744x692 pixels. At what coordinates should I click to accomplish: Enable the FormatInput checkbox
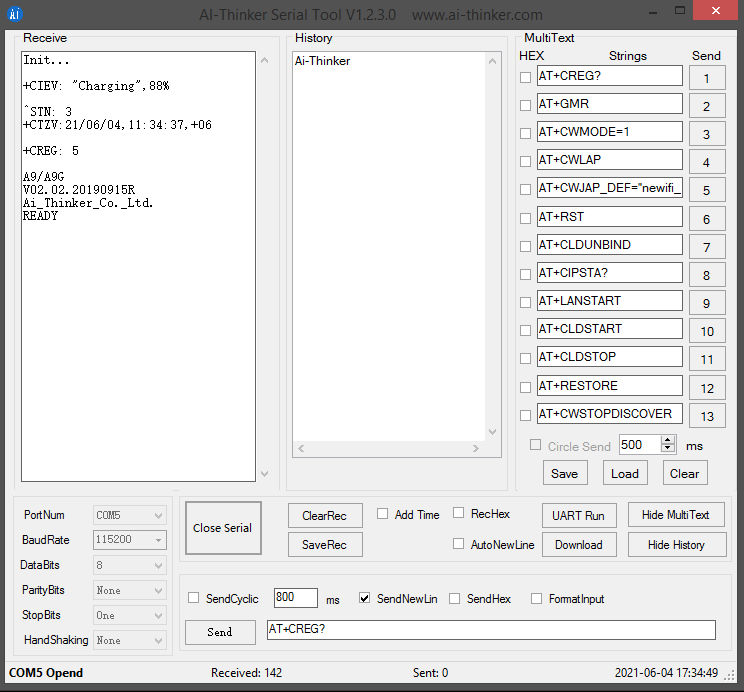tap(536, 598)
